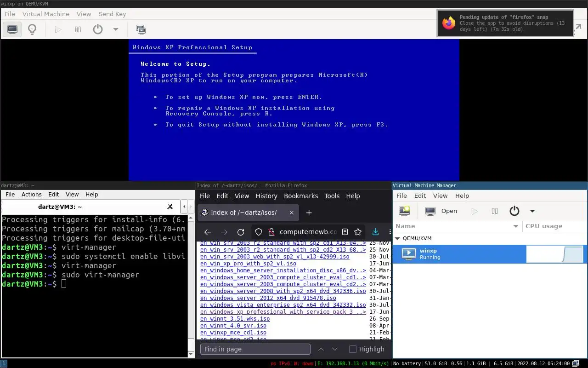
Task: Open en_windows_server_2012_x64_dvd_915478.iso link
Action: (x=268, y=298)
